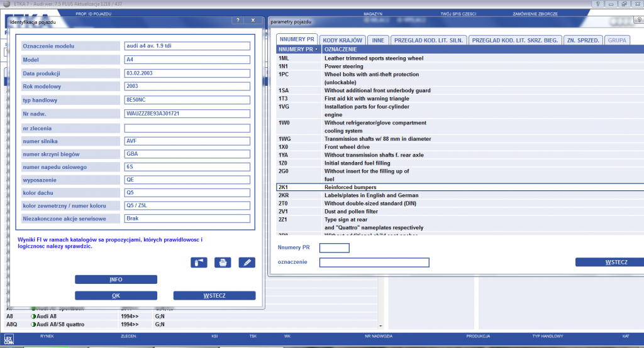The image size is (644, 348).
Task: Select the 1N1 Power steering row
Action: [x=460, y=67]
